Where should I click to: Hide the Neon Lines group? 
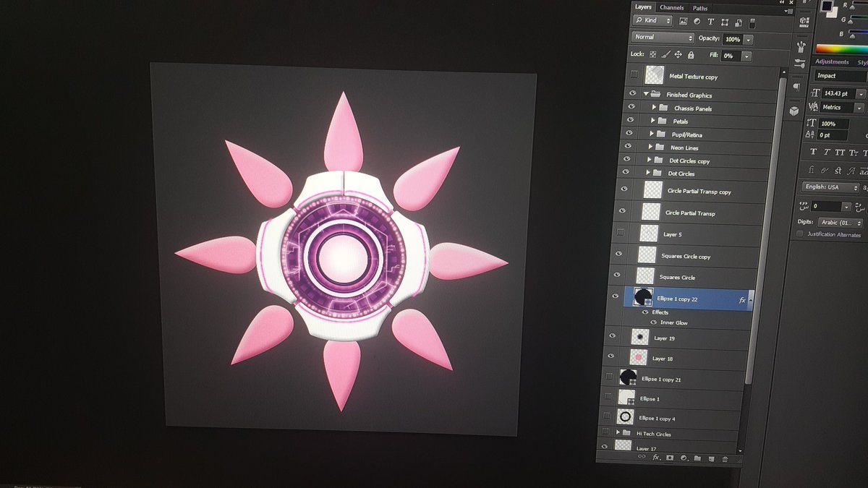pyautogui.click(x=629, y=147)
